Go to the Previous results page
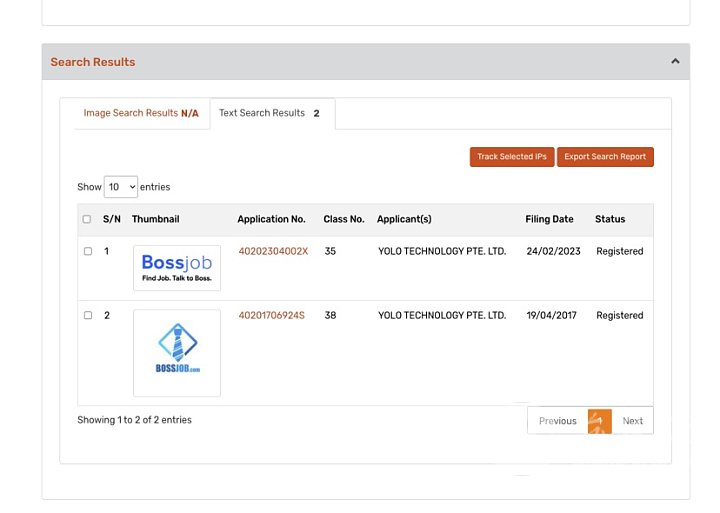 point(557,421)
